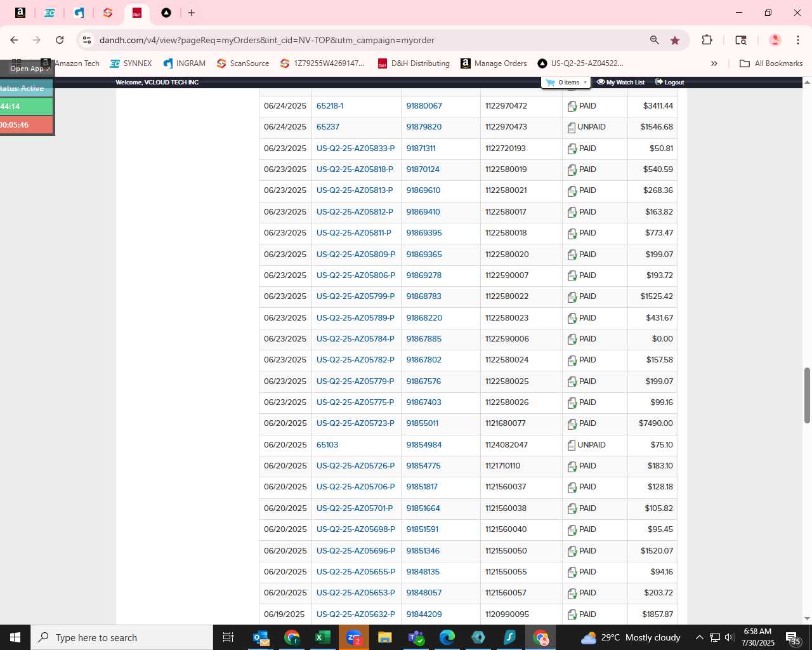Open Microsoft Teams from the taskbar

416,637
